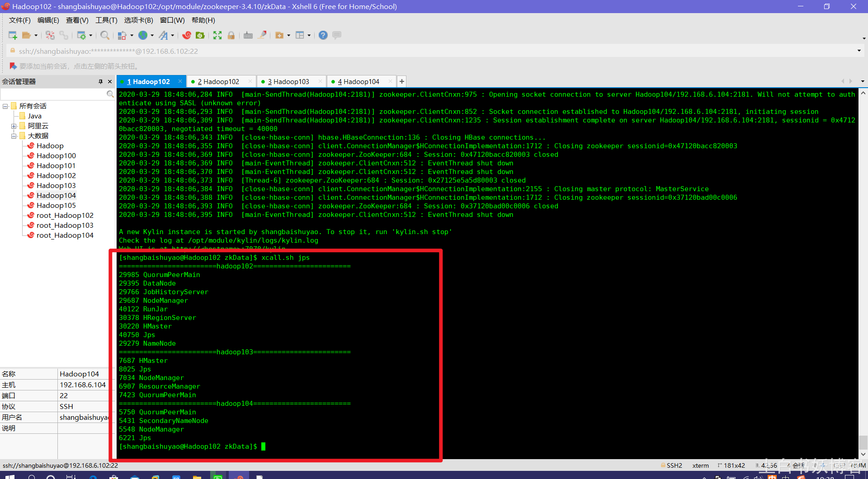Image resolution: width=868 pixels, height=479 pixels.
Task: Launch Xftp green icon in toolbar
Action: pyautogui.click(x=200, y=35)
